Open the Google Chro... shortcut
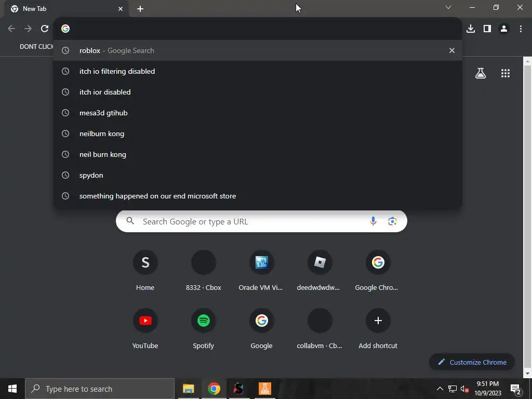Screen dimensions: 532x399 coord(378,271)
